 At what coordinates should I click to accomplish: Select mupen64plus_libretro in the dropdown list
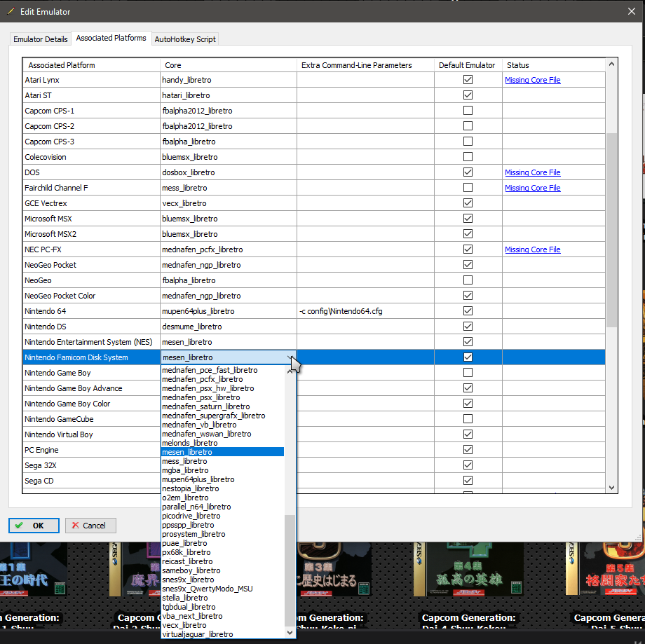pos(198,479)
